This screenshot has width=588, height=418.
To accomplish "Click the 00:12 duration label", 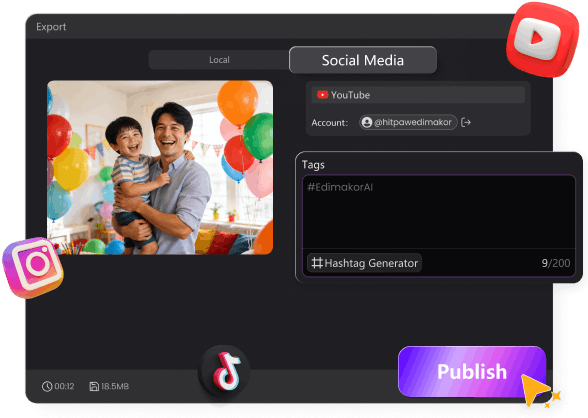I will [x=64, y=386].
